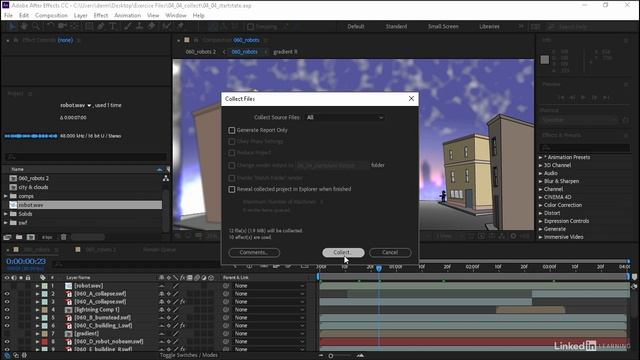Click the 0;00;00;23 timecode field

(x=26, y=261)
